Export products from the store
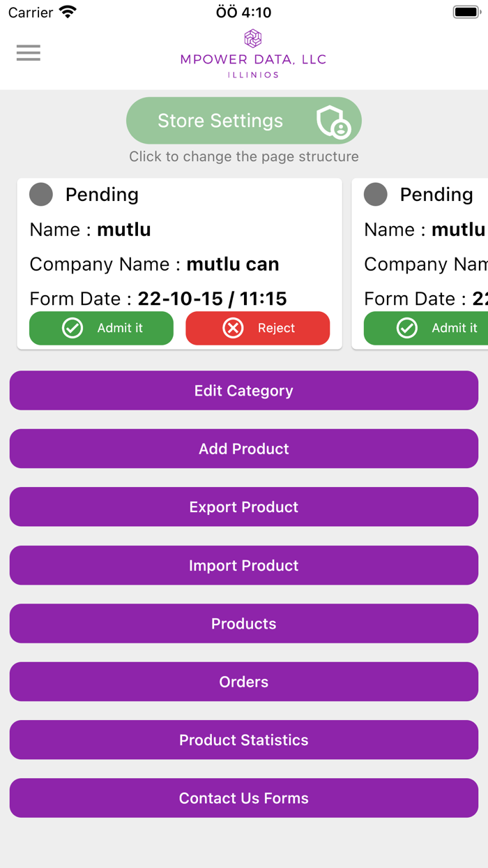This screenshot has width=488, height=868. 243,507
